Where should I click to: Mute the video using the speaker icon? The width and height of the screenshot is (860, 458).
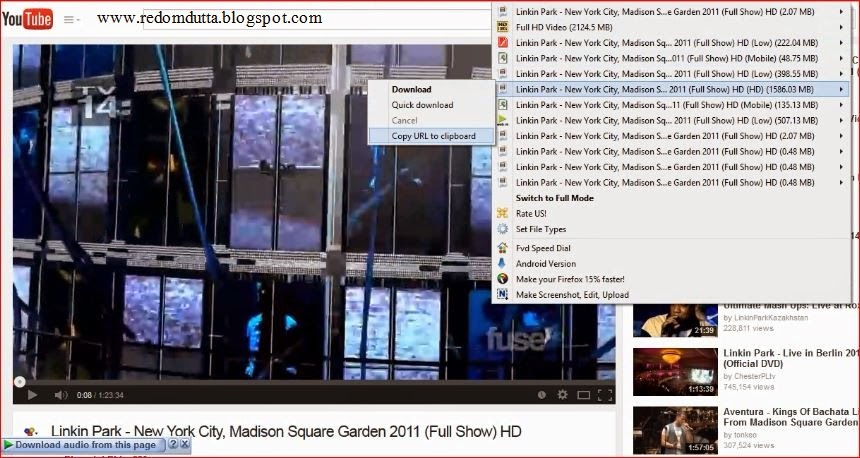[60, 395]
